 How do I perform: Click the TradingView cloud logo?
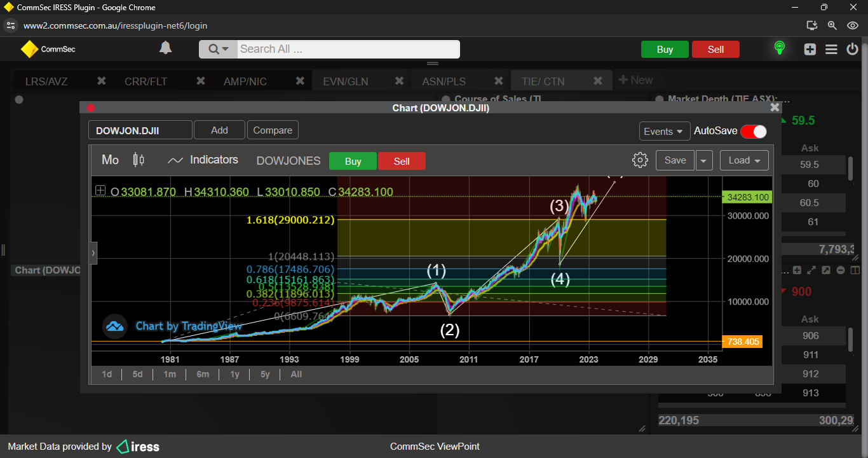point(115,326)
